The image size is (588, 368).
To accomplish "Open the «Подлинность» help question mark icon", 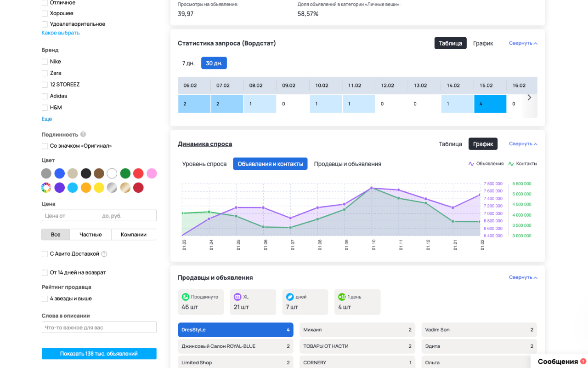I will tap(83, 134).
